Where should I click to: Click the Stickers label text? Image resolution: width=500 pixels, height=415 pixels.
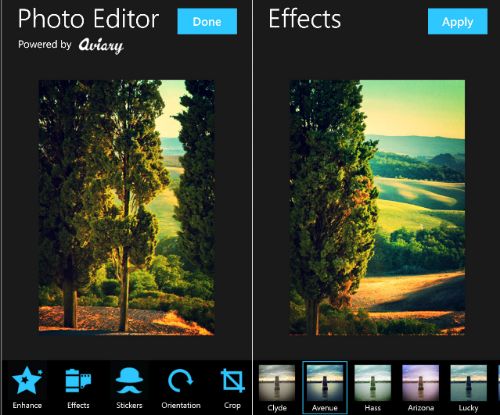click(x=129, y=405)
